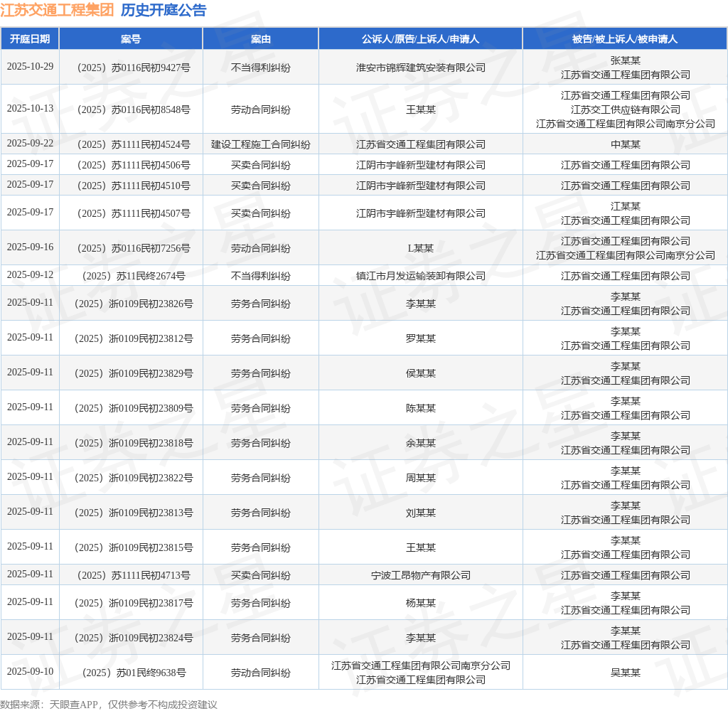
Task: Click the data source footer note
Action: tap(109, 705)
